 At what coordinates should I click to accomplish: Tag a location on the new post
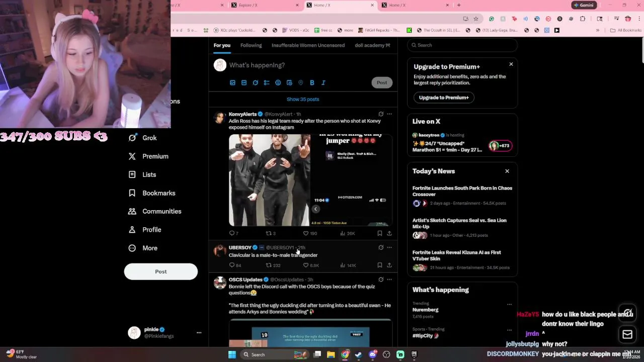[300, 82]
